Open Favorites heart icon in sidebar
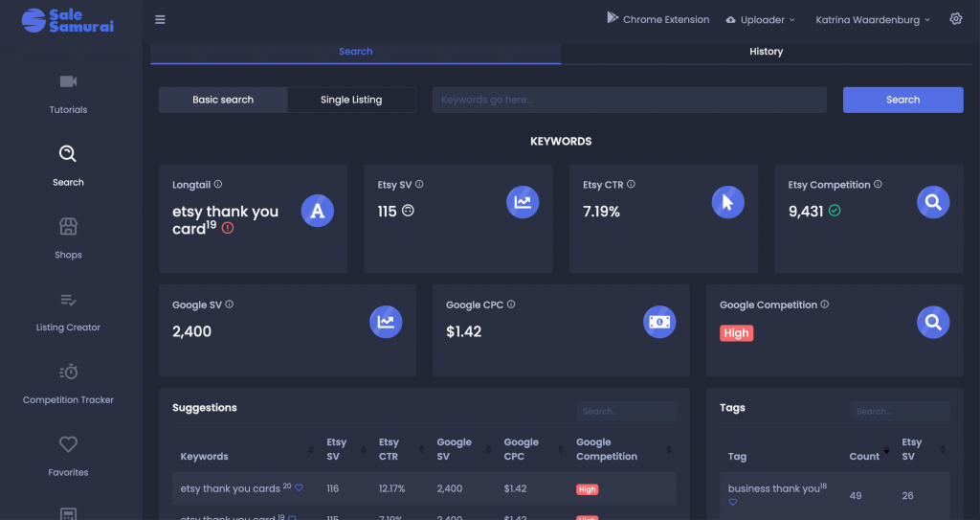Viewport: 980px width, 520px height. click(68, 444)
